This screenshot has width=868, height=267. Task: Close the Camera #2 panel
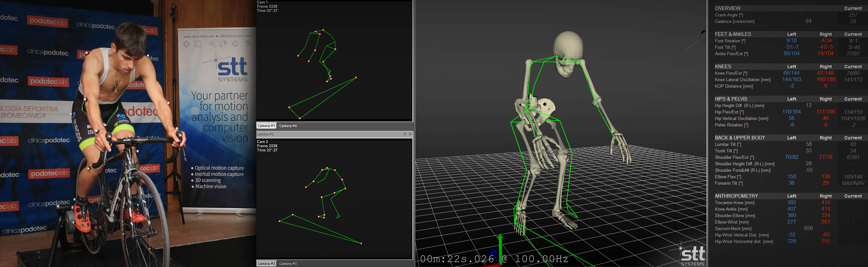click(410, 134)
